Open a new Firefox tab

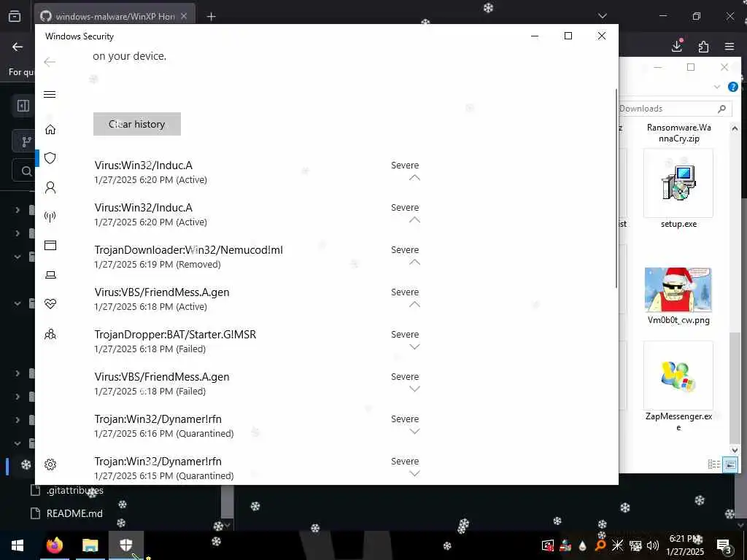pos(211,17)
